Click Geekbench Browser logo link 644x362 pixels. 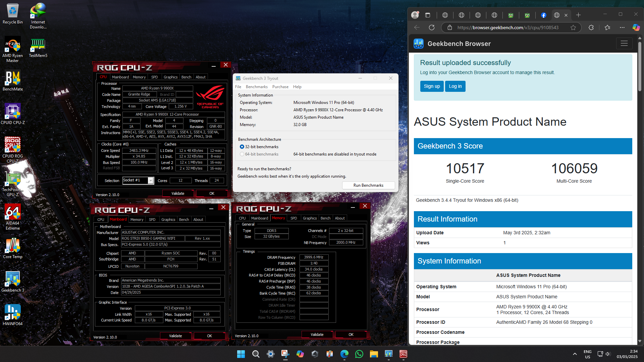coord(452,44)
